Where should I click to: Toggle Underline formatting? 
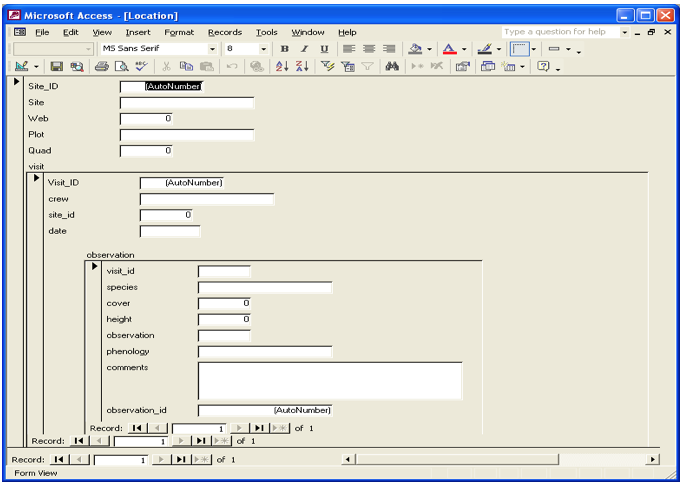[x=324, y=49]
